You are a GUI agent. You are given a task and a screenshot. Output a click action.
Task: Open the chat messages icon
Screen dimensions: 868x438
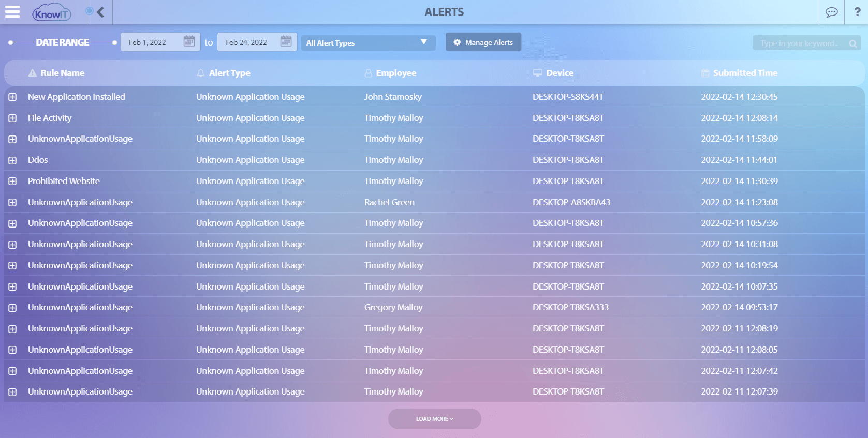(832, 12)
